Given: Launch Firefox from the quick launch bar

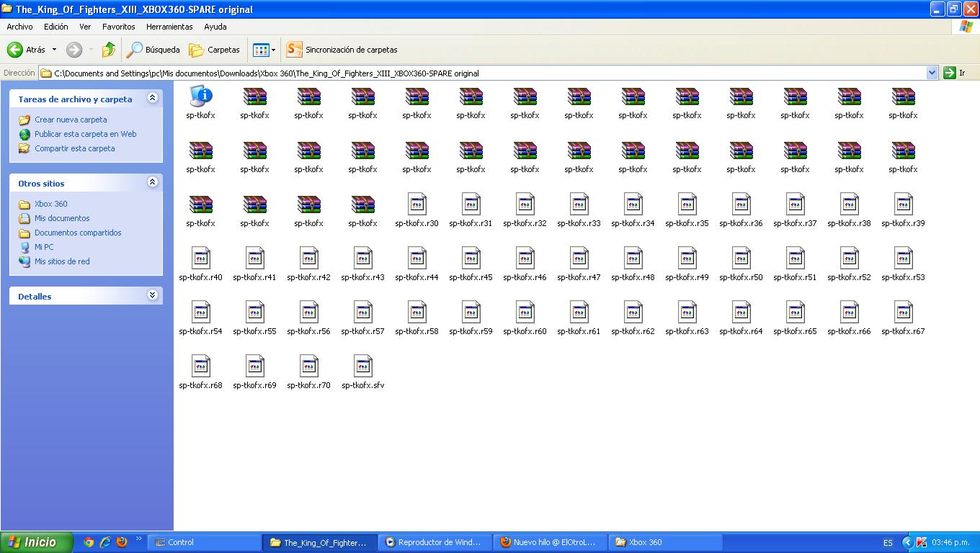Looking at the screenshot, I should point(122,542).
